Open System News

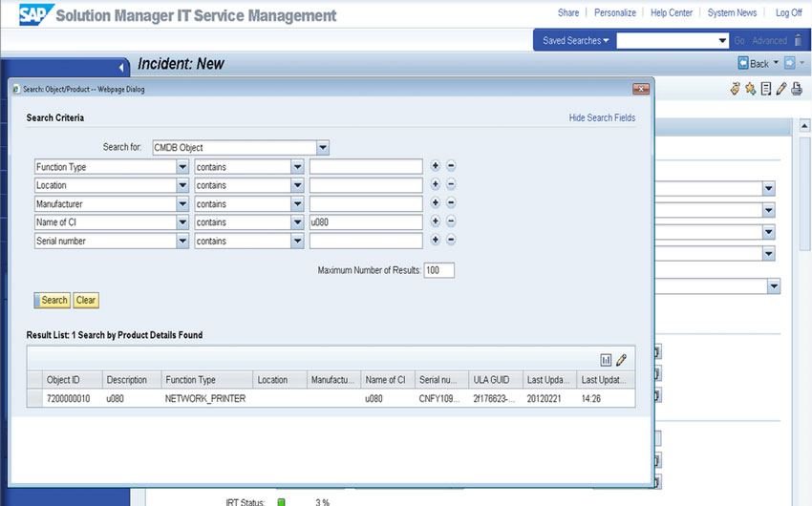pos(732,13)
